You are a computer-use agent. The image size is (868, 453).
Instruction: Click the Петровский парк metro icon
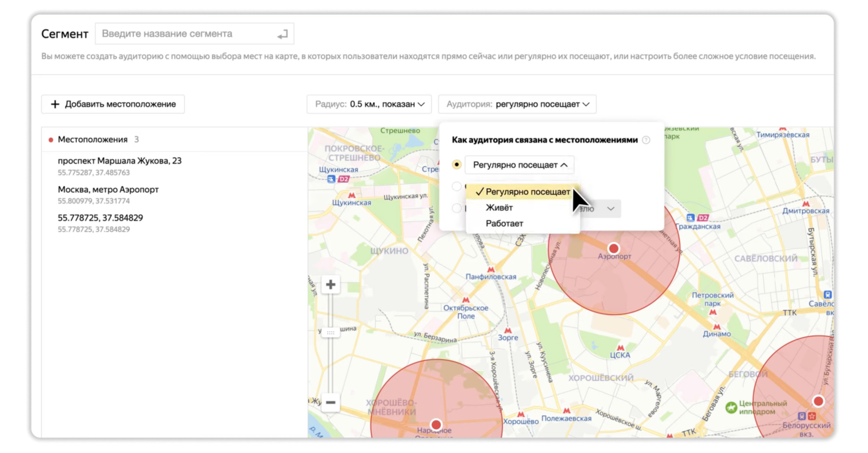click(x=713, y=312)
